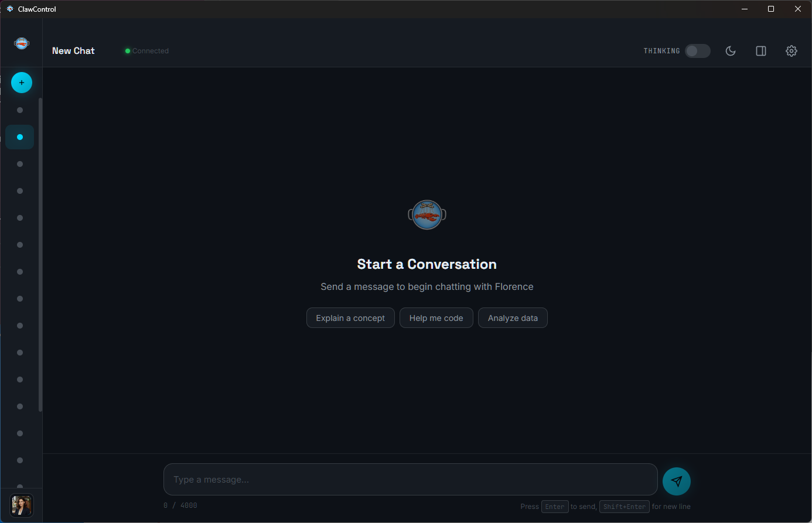
Task: Open the side panel layout icon
Action: pos(761,51)
